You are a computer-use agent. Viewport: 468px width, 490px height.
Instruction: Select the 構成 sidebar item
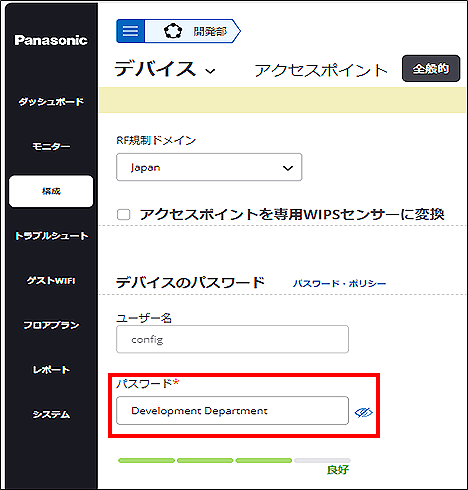51,191
